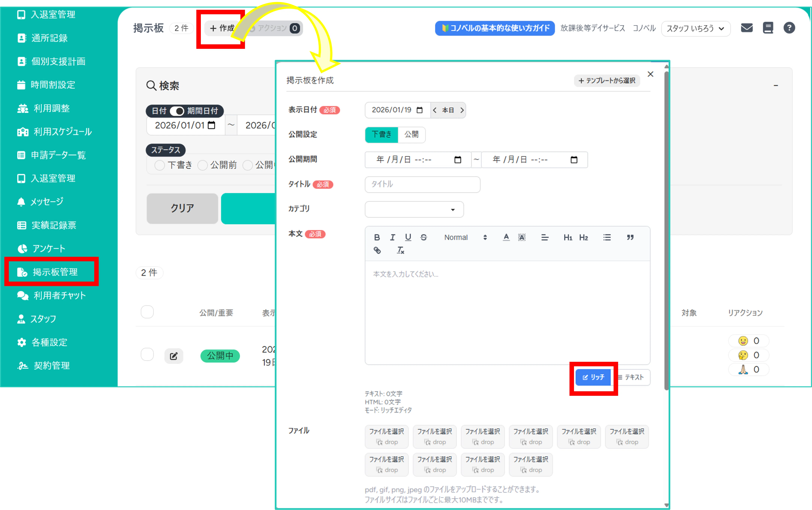Open the help question mark icon
Image resolution: width=812 pixels, height=510 pixels.
tap(789, 28)
